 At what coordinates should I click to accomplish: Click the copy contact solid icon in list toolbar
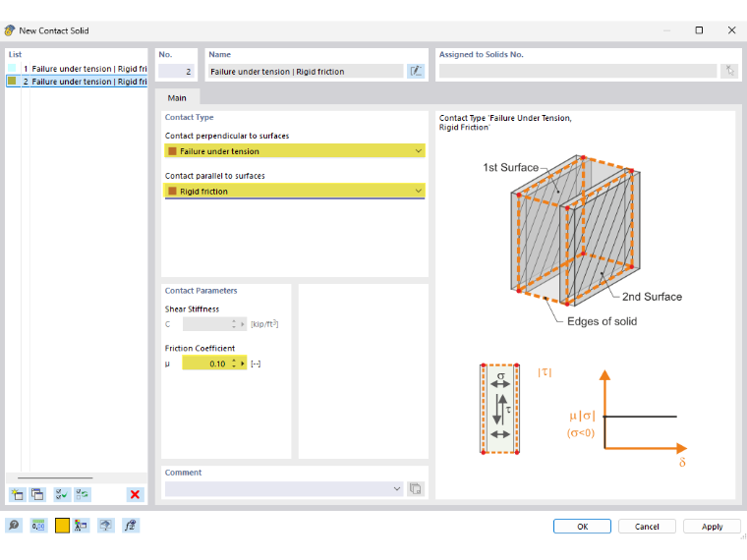(x=37, y=494)
